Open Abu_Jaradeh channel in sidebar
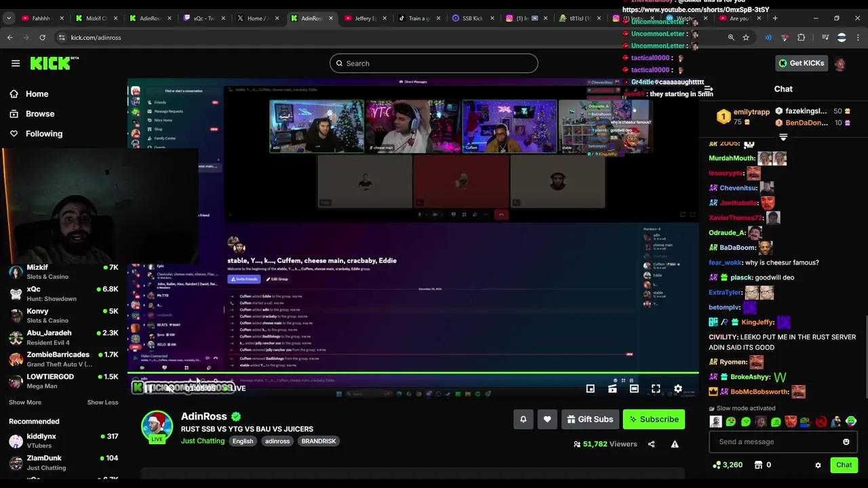The width and height of the screenshot is (868, 488). click(x=64, y=337)
